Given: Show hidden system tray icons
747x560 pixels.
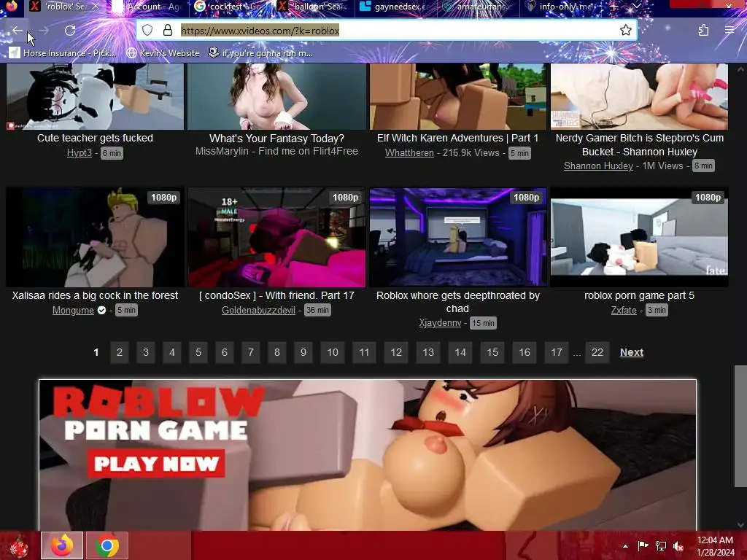Looking at the screenshot, I should tap(625, 546).
